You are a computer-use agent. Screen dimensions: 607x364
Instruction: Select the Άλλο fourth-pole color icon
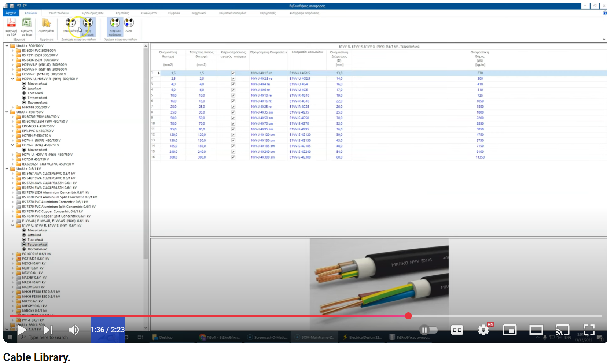(x=129, y=26)
